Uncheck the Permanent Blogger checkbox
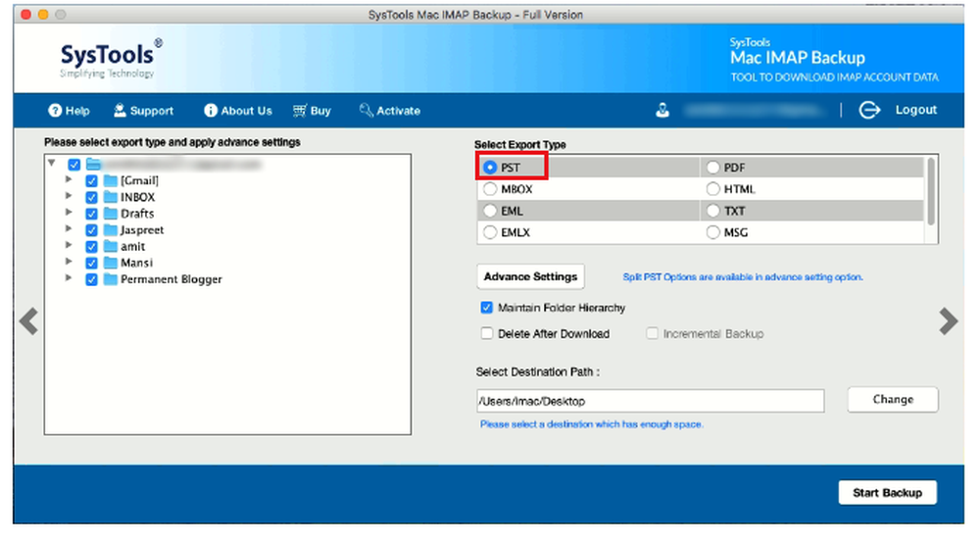This screenshot has width=980, height=538. [x=91, y=279]
